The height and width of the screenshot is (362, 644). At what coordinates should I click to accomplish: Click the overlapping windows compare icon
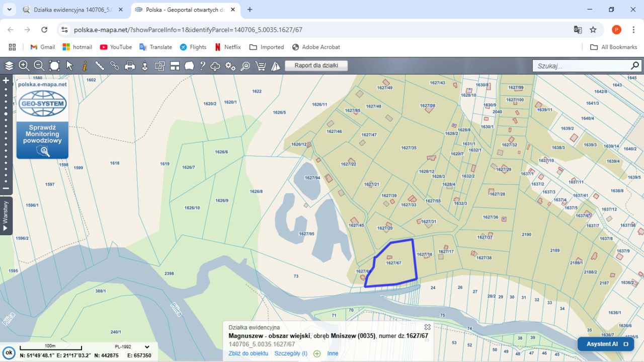(x=160, y=65)
